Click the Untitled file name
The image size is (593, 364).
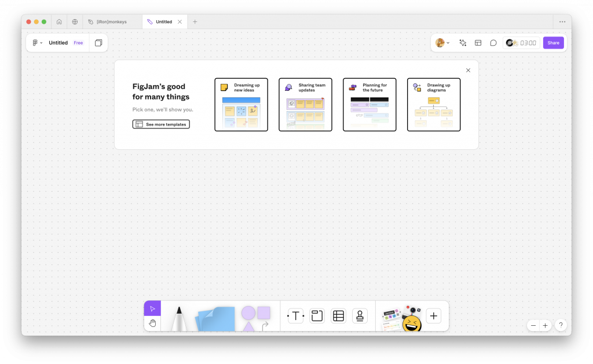pos(58,43)
